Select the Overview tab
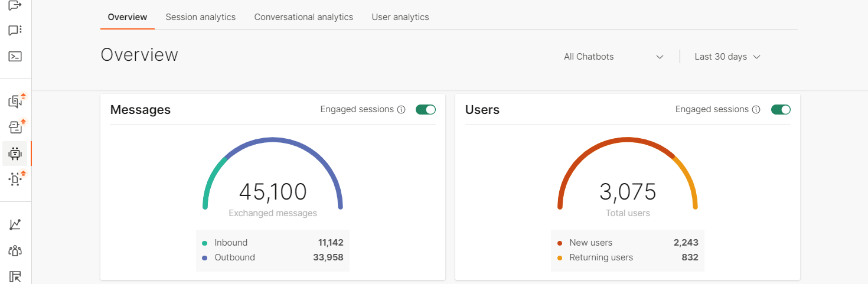 (x=128, y=17)
